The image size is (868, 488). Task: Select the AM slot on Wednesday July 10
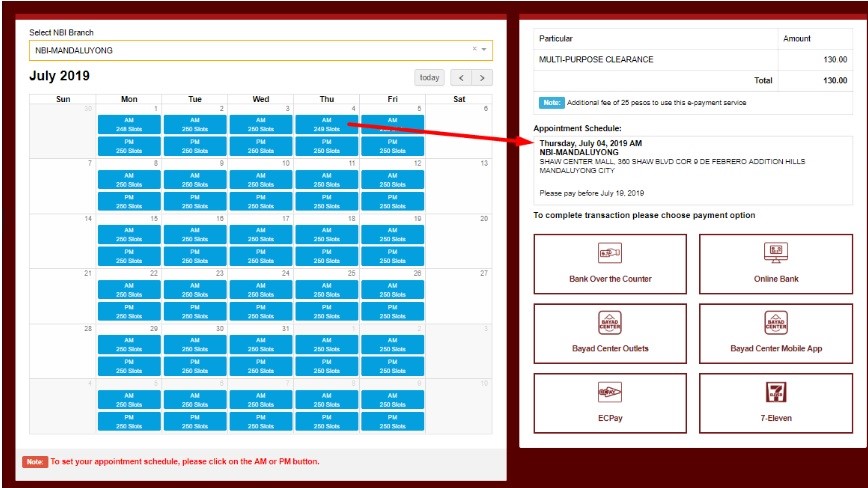point(261,180)
